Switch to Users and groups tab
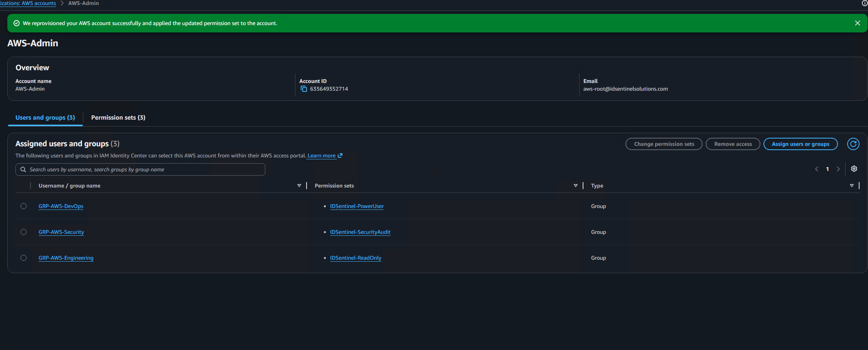The height and width of the screenshot is (350, 868). [x=45, y=117]
